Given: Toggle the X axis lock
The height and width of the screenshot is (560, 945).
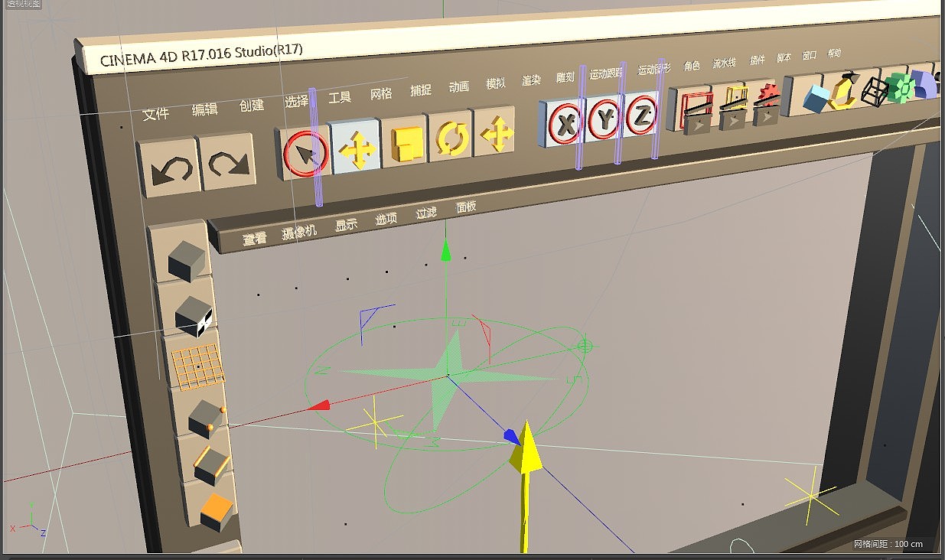Looking at the screenshot, I should tap(565, 124).
